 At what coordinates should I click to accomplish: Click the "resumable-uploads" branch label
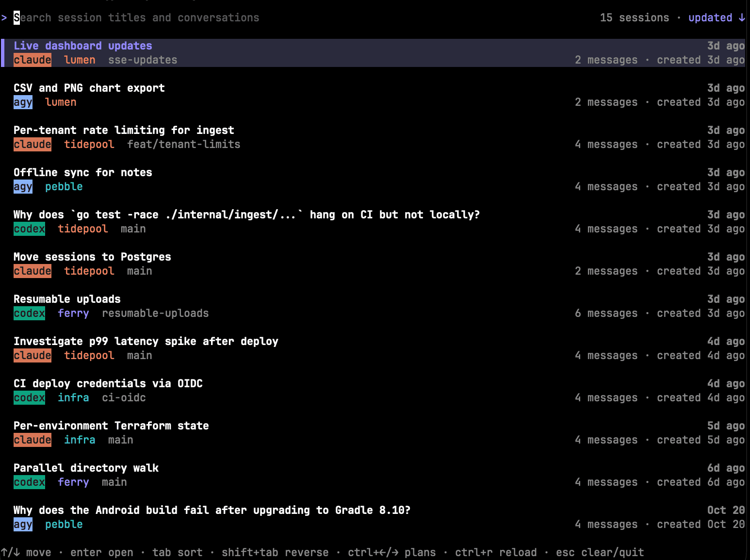pyautogui.click(x=155, y=313)
